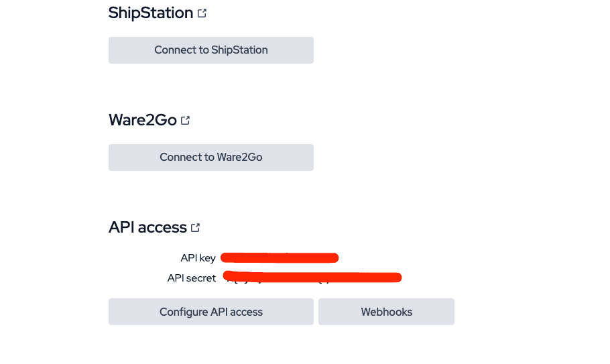Image resolution: width=610 pixels, height=364 pixels.
Task: Click the API secret label
Action: (192, 278)
